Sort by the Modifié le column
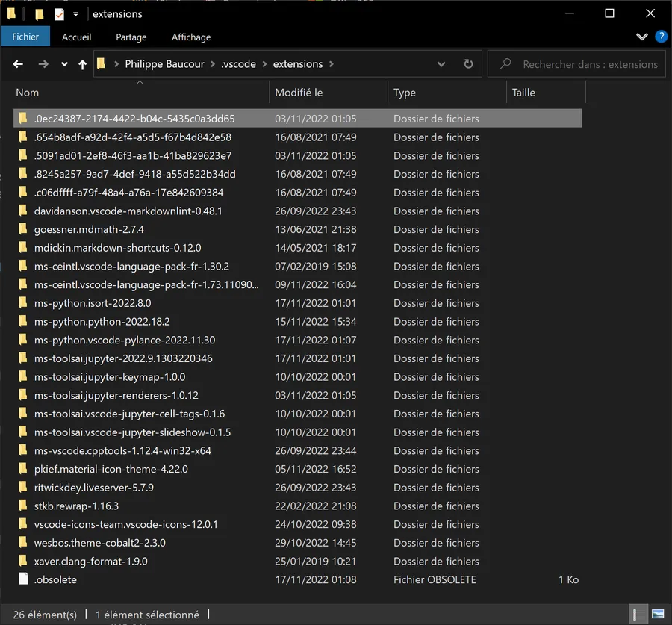Screen dimensions: 672x625 (329, 92)
